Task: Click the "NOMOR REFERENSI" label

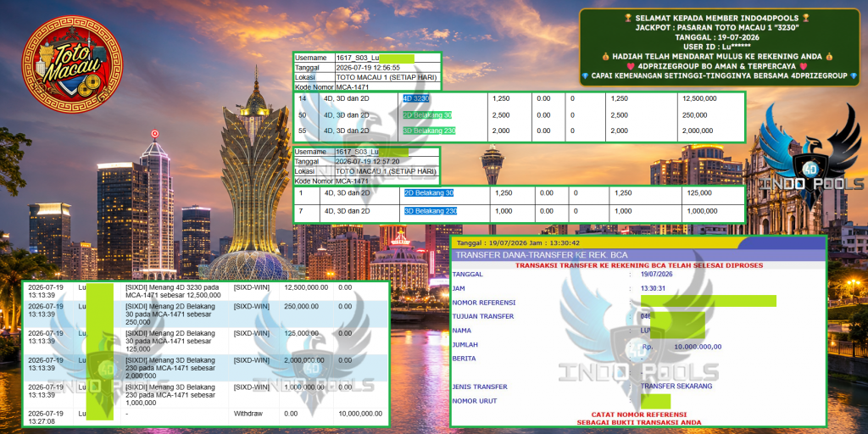Action: point(484,303)
